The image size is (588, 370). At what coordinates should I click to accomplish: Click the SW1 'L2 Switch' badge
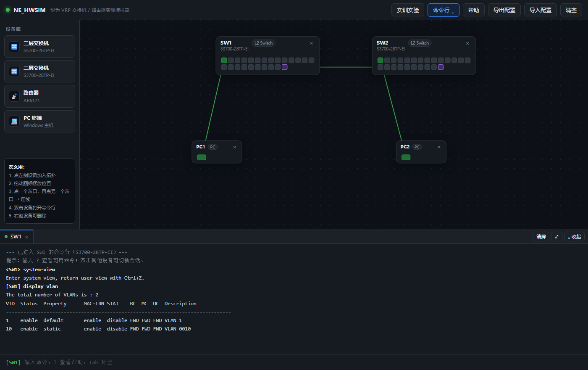[263, 43]
